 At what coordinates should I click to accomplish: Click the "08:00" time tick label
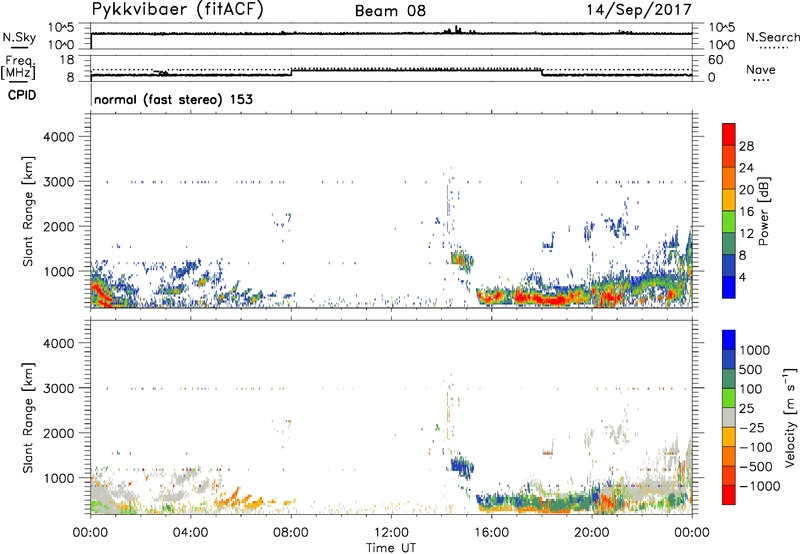[291, 533]
